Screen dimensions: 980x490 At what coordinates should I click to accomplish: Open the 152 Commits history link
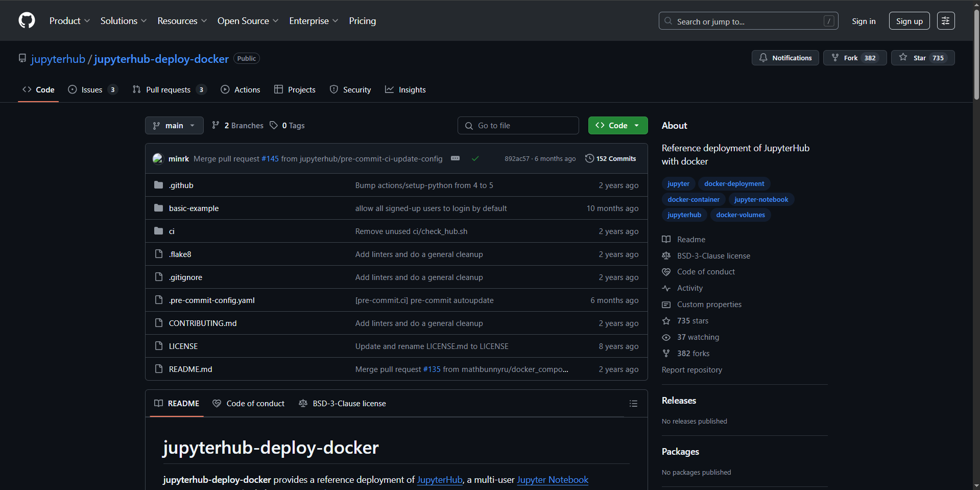611,158
